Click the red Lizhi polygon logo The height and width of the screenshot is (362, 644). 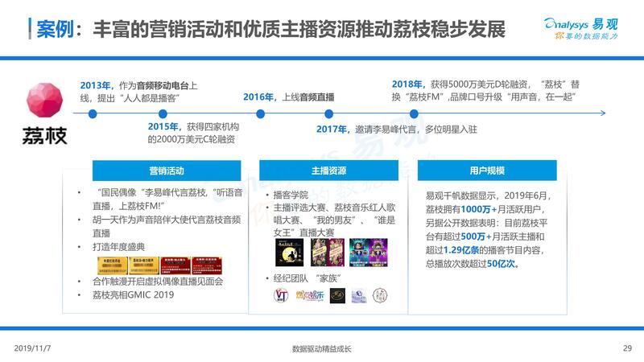click(44, 101)
